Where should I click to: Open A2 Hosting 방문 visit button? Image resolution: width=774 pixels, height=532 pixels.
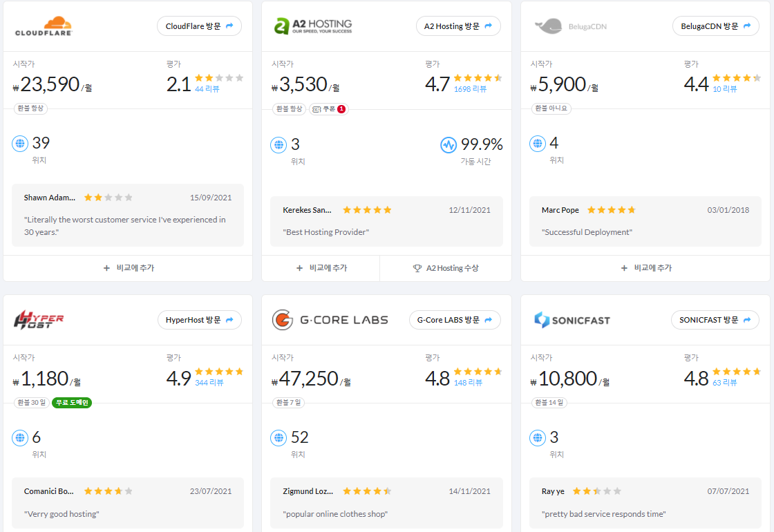pos(458,26)
